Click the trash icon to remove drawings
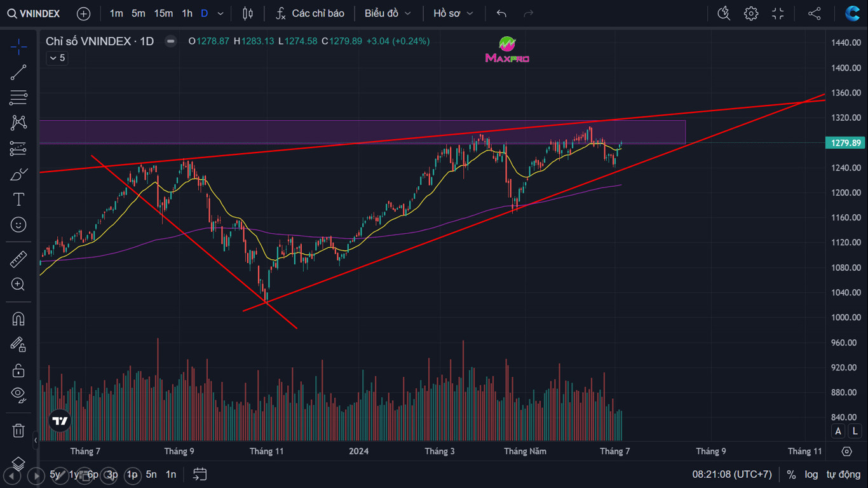The height and width of the screenshot is (488, 868). 18,430
